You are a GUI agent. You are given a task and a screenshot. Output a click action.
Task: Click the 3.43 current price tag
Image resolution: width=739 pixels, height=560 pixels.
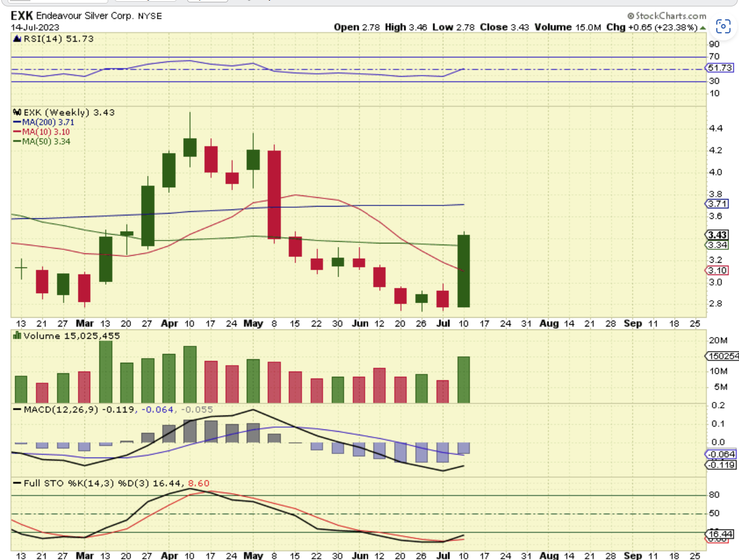[717, 235]
